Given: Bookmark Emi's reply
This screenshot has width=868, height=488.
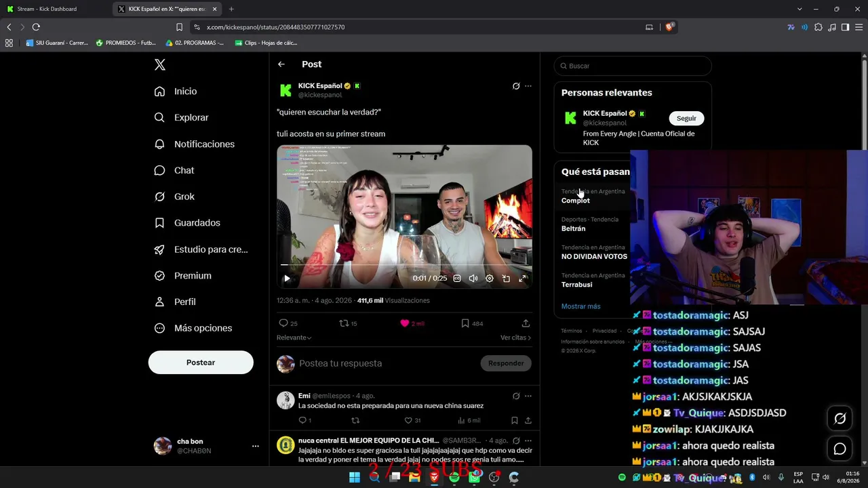Looking at the screenshot, I should 515,421.
